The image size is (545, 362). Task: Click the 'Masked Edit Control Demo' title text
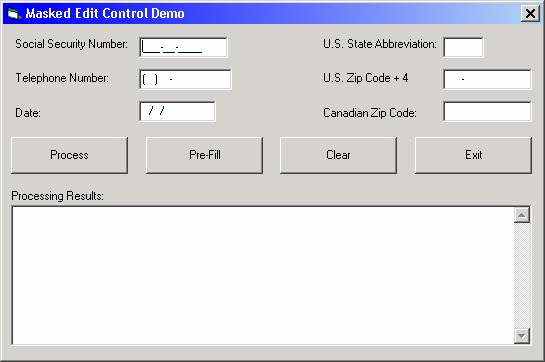click(x=105, y=14)
